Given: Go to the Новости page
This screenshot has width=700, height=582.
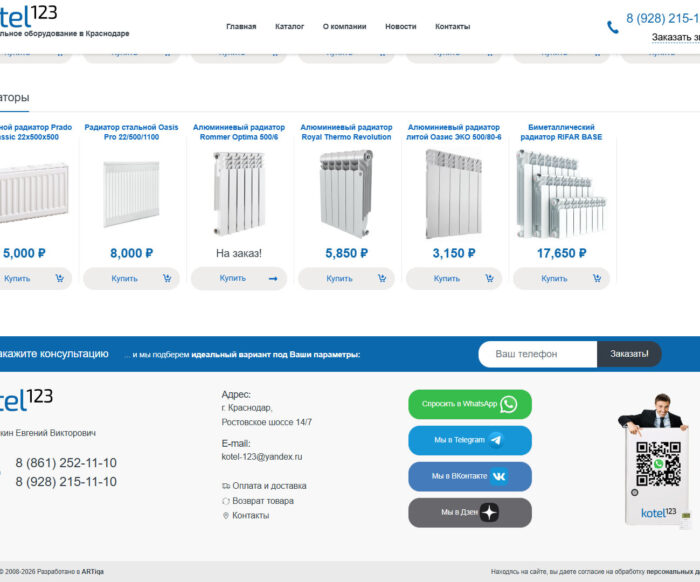Looking at the screenshot, I should 400,26.
